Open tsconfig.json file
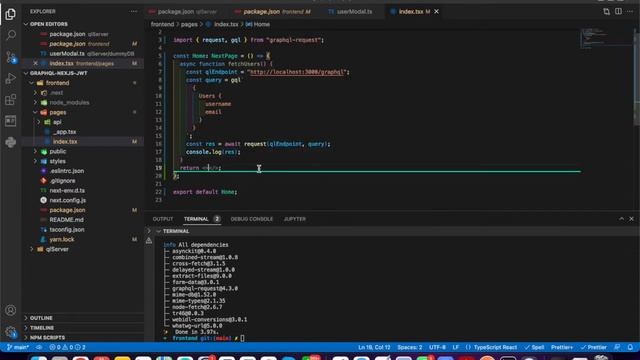 tap(67, 230)
